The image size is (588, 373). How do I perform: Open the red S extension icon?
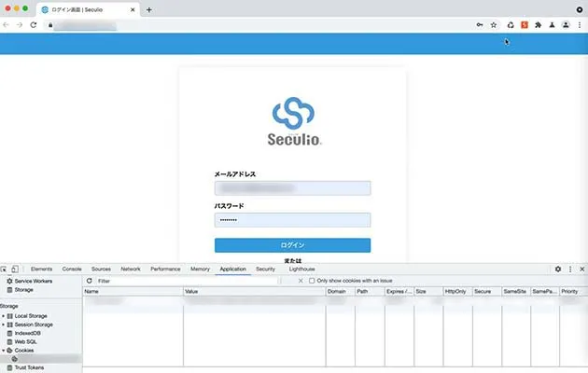tap(525, 25)
